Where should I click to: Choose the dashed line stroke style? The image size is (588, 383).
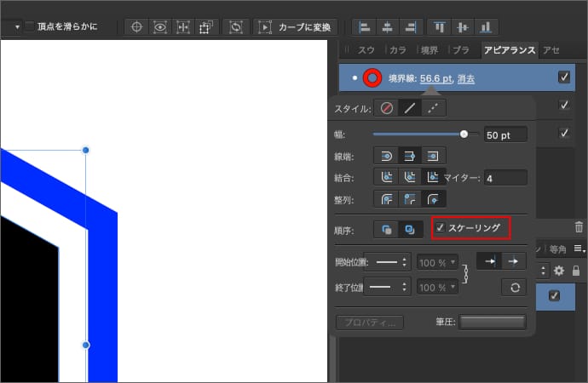pyautogui.click(x=433, y=108)
